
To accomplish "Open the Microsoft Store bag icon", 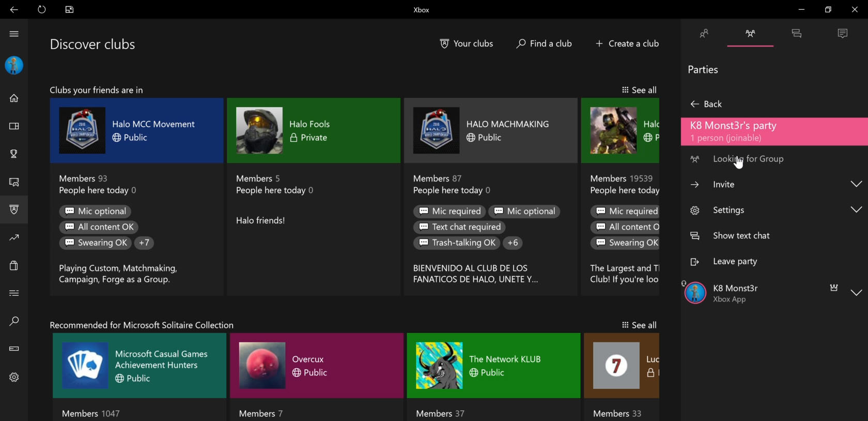I will click(14, 265).
